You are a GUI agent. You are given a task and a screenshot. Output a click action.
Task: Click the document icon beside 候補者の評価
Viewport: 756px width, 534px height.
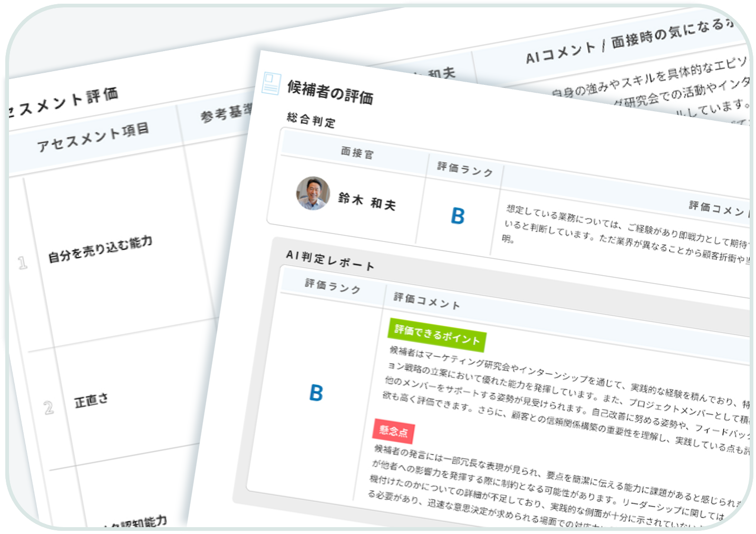pyautogui.click(x=271, y=83)
